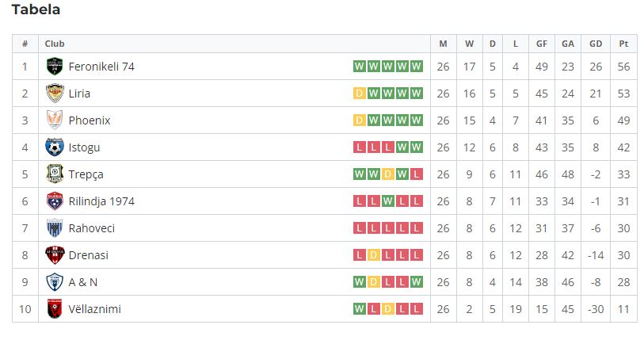Viewport: 644px width, 344px height.
Task: Sort table by Pt column header
Action: (623, 44)
